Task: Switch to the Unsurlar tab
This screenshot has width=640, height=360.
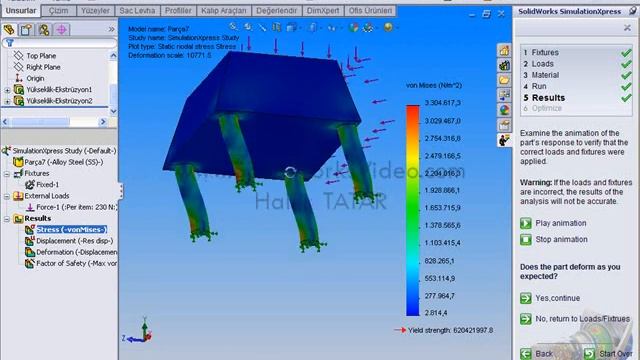Action: [21, 11]
